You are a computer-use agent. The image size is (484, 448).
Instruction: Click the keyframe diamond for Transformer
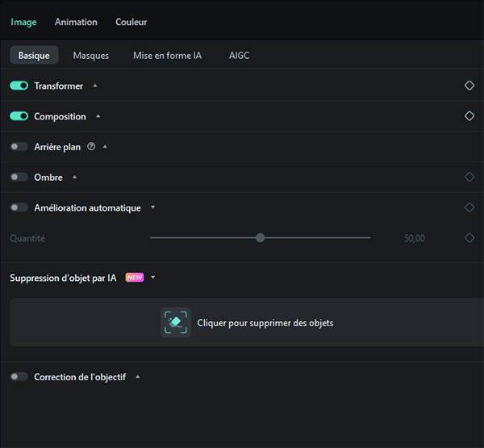(469, 86)
